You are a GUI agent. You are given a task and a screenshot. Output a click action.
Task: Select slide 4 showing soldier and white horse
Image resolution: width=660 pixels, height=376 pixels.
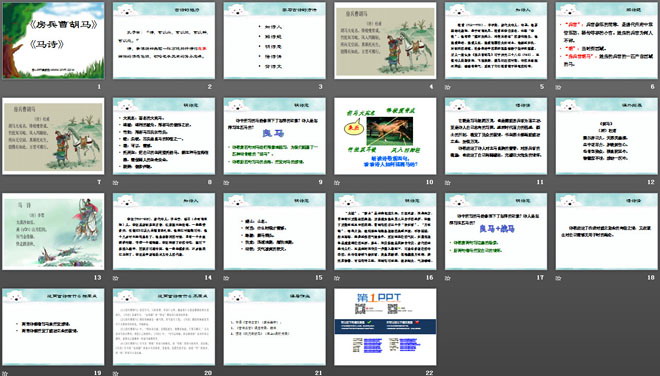(x=385, y=40)
